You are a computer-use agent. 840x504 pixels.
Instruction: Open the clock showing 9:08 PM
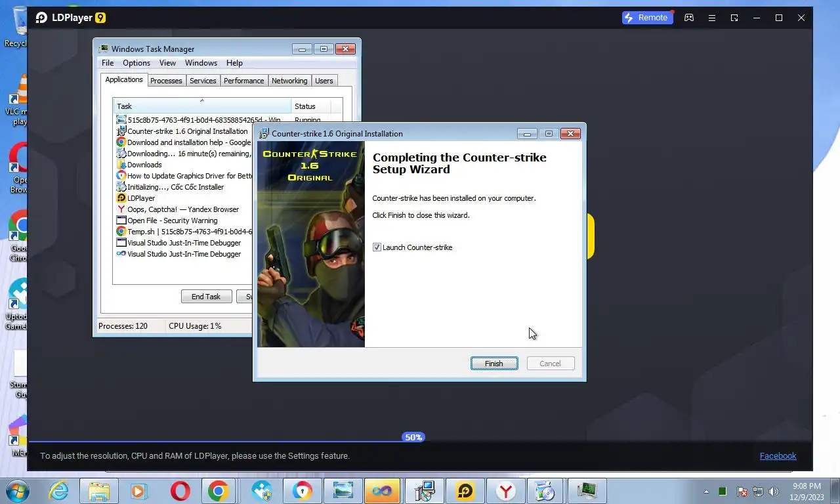807,491
